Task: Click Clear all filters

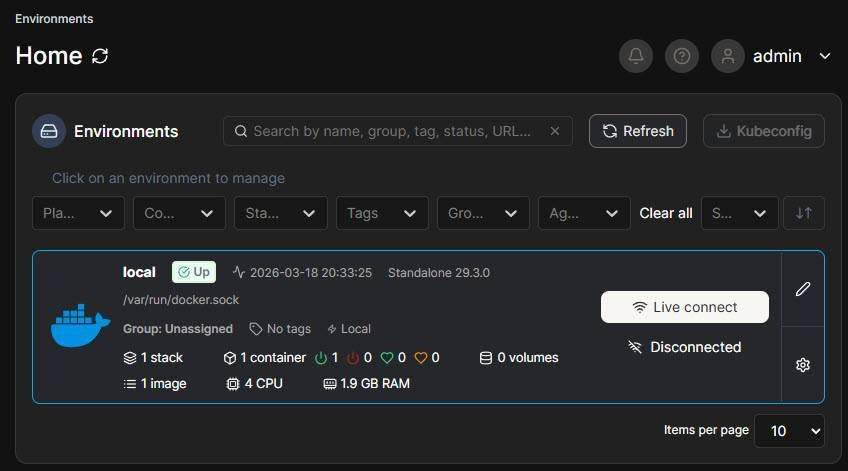Action: [666, 213]
